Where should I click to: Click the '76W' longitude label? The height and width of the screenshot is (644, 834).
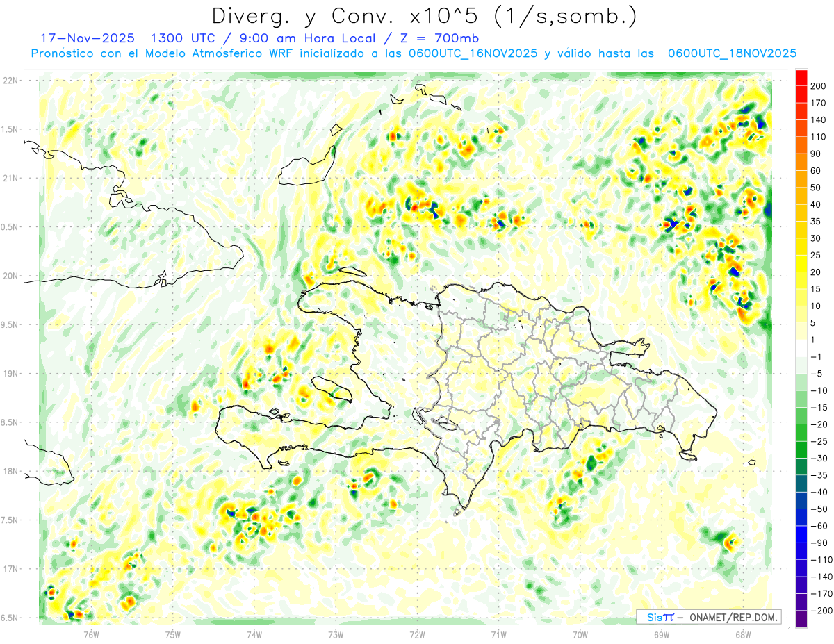click(x=91, y=635)
